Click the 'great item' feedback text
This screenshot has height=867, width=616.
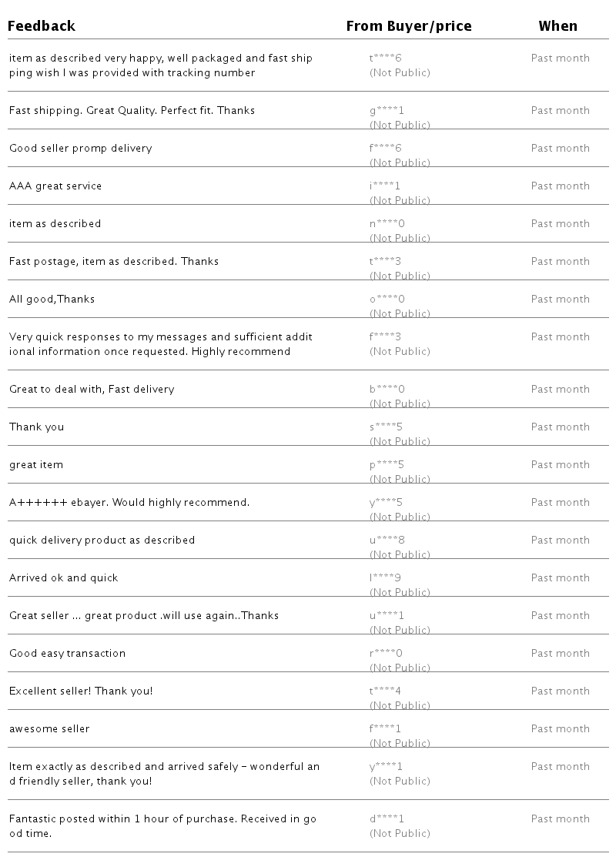coord(36,465)
